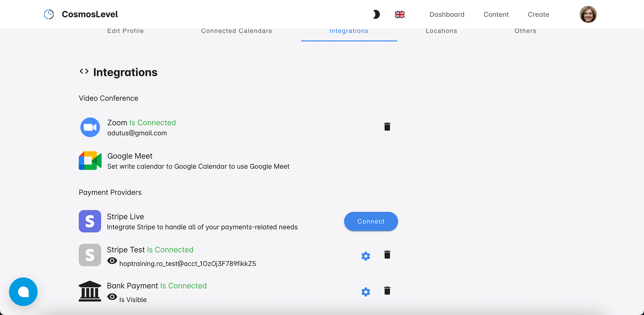Navigate to Dashboard link
This screenshot has width=644, height=315.
tap(447, 14)
